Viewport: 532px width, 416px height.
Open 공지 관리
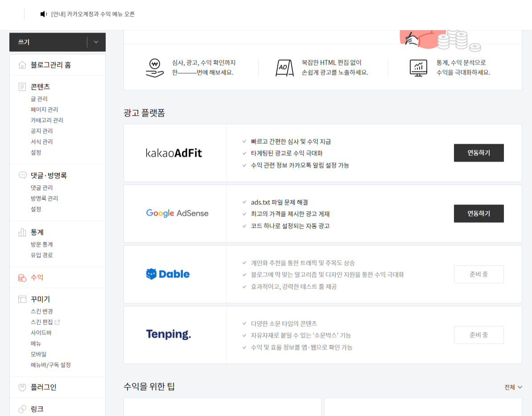point(42,131)
